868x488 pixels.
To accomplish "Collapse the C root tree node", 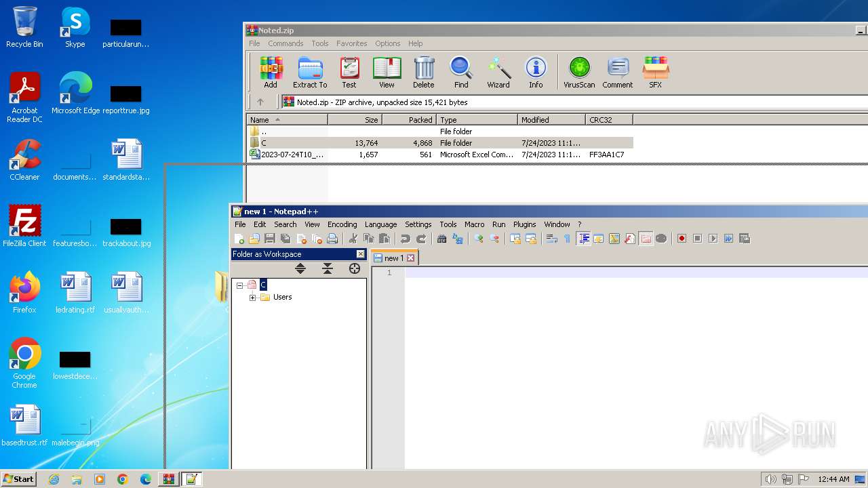I will coord(239,285).
